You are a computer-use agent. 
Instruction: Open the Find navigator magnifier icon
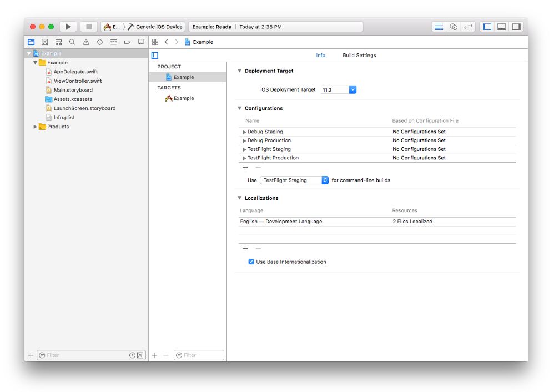coord(72,42)
